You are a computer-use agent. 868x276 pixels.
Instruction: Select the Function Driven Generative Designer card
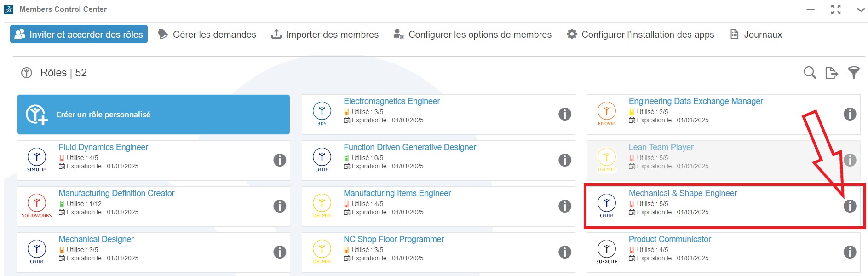tap(438, 160)
